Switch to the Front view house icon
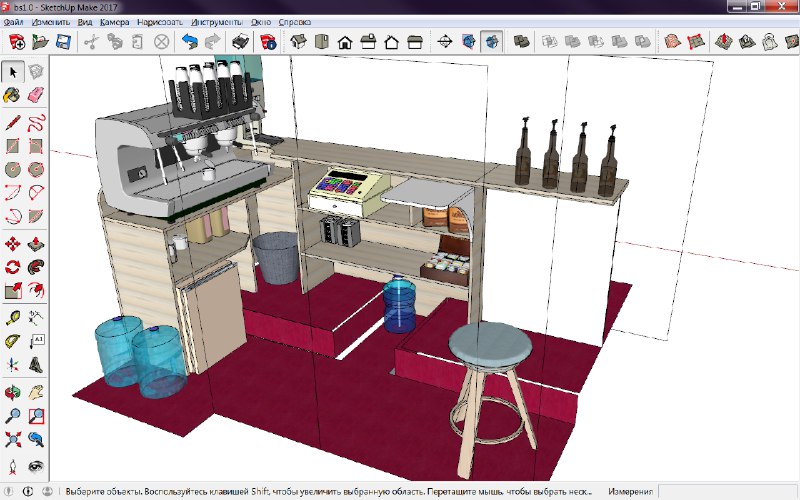 (x=345, y=42)
